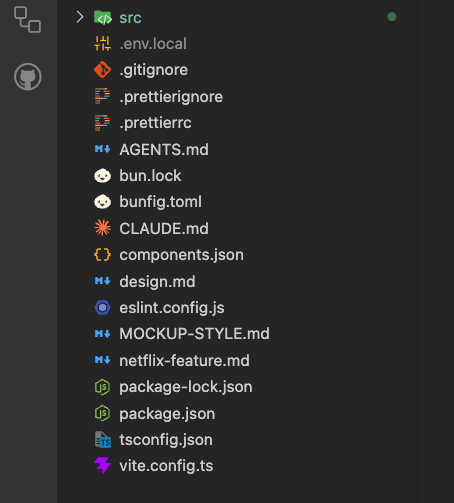
Task: Click the Node.js icon beside package-lock.json
Action: [102, 387]
